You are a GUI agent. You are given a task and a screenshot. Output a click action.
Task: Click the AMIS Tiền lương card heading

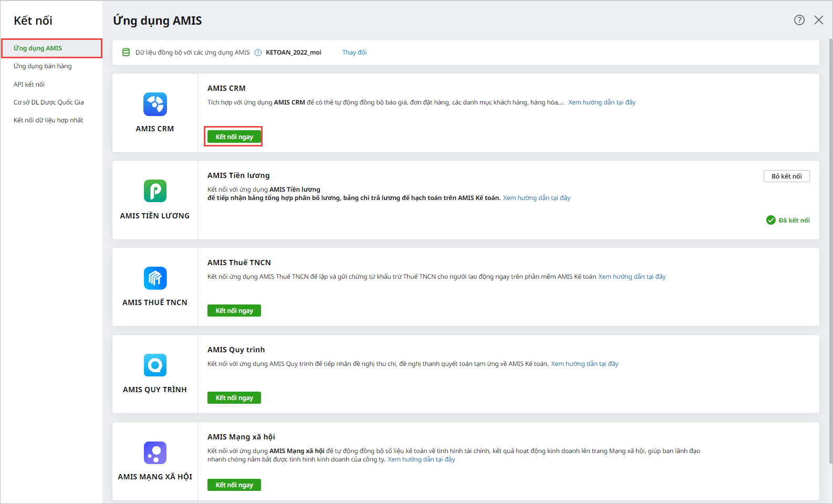tap(238, 175)
